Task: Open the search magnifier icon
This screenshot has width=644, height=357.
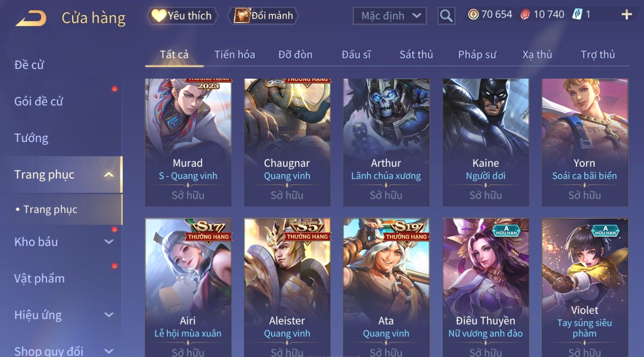Action: 446,16
